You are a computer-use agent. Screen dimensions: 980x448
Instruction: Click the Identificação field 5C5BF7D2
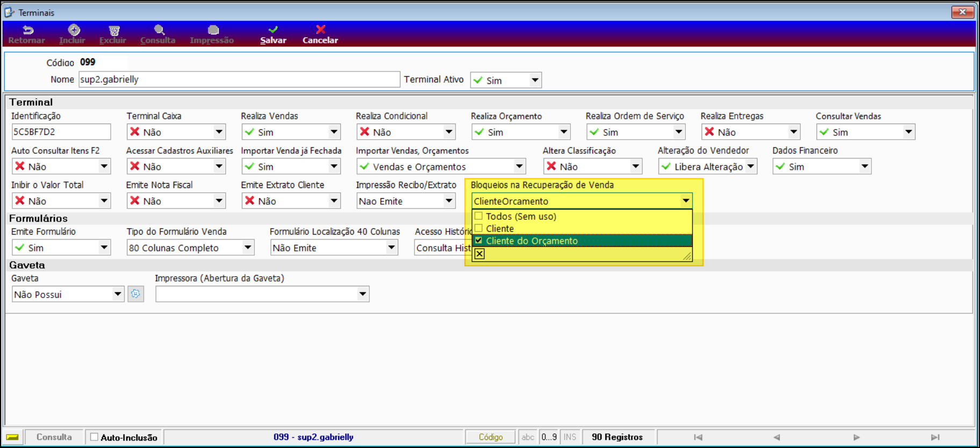coord(61,132)
